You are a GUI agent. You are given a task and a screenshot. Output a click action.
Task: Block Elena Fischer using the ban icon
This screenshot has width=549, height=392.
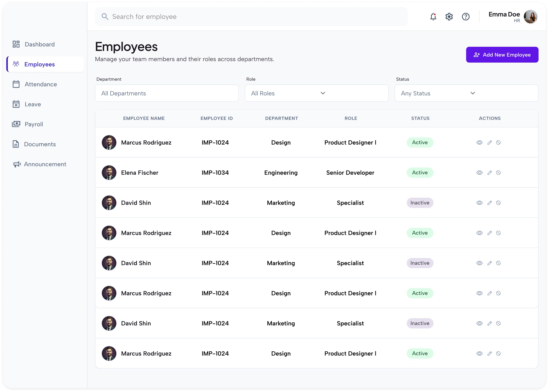498,173
